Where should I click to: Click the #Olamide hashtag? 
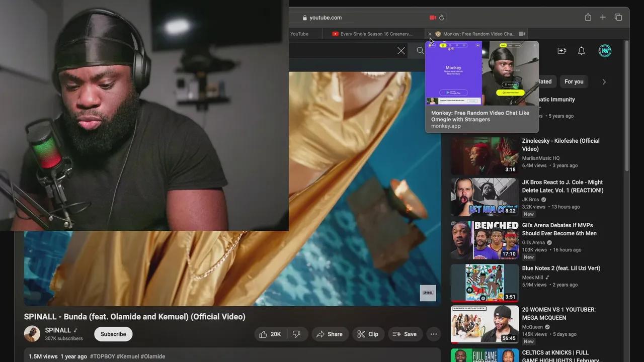(x=153, y=356)
